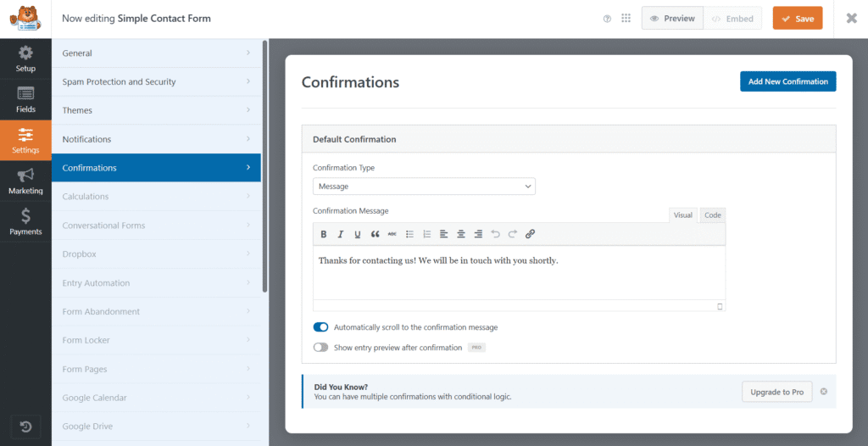Viewport: 868px width, 446px height.
Task: Click the Italic formatting icon
Action: [341, 234]
